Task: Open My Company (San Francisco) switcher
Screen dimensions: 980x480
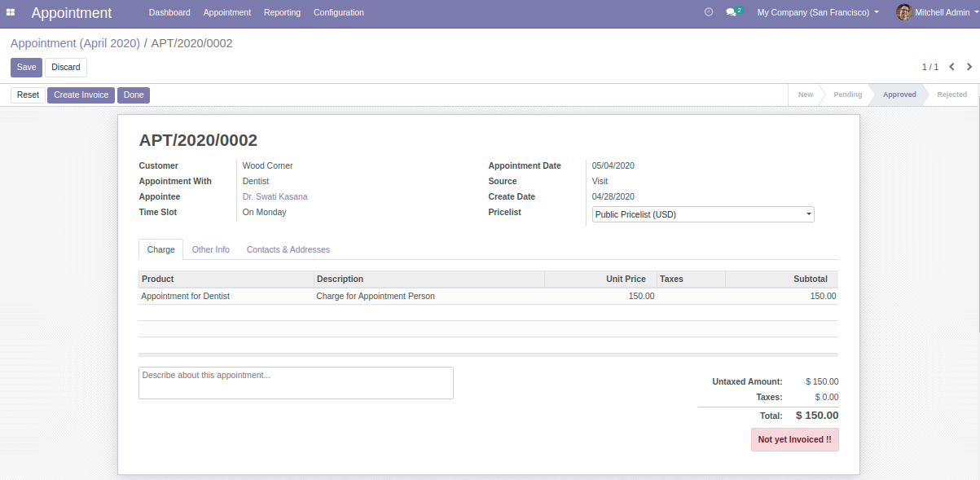Action: 817,12
